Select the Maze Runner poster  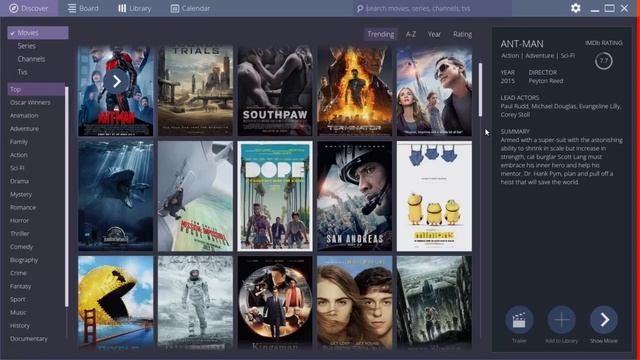pyautogui.click(x=434, y=303)
